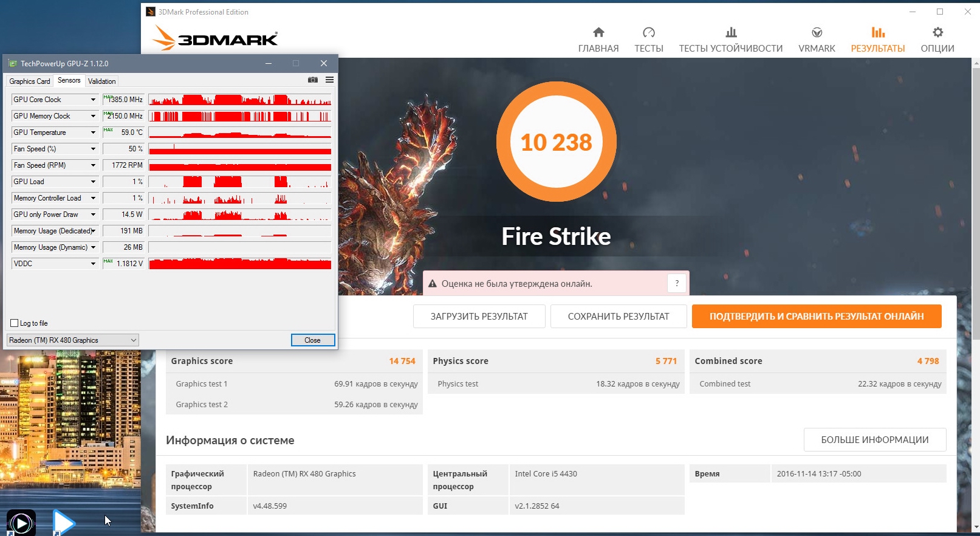Go to ГЛАВНАЯ menu label
This screenshot has width=980, height=536.
[x=598, y=49]
